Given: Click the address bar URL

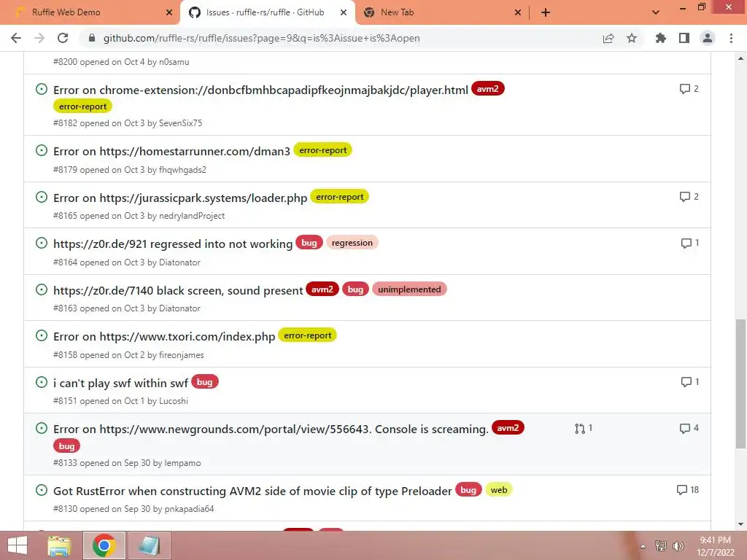Looking at the screenshot, I should click(x=262, y=38).
